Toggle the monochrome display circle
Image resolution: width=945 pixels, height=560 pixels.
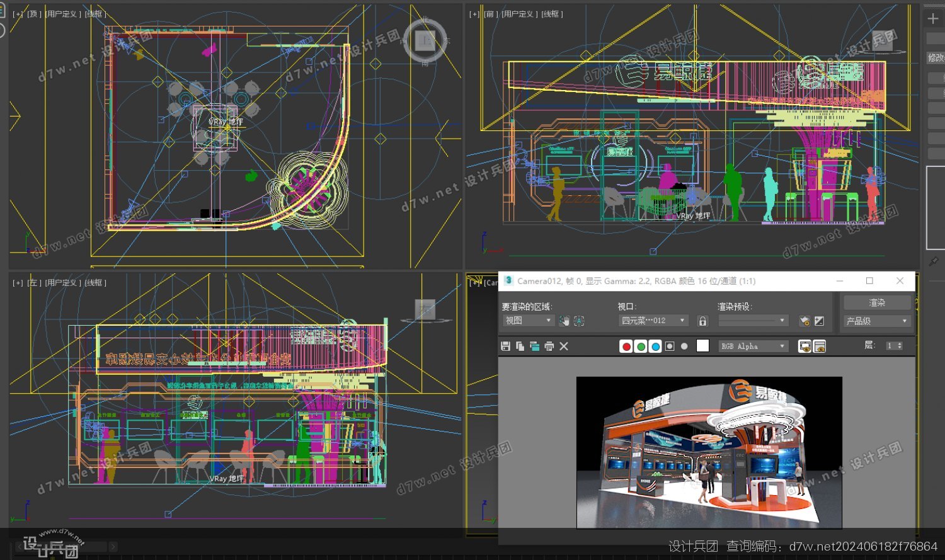click(684, 346)
